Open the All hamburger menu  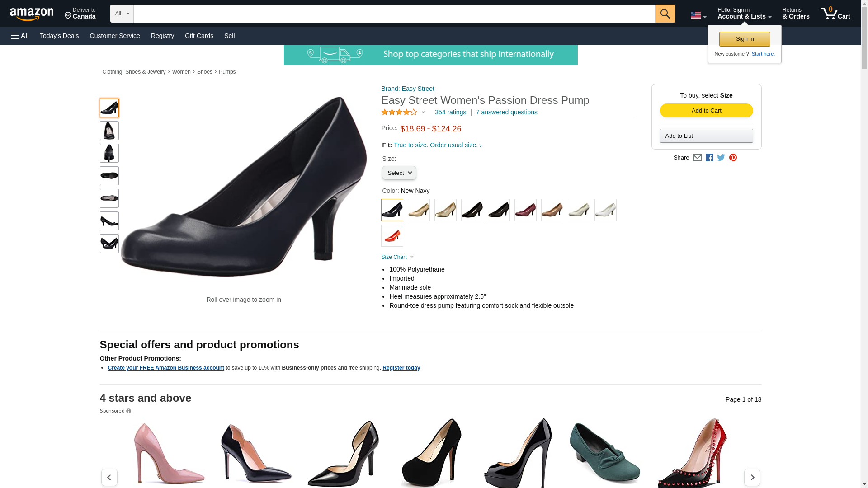coord(20,36)
